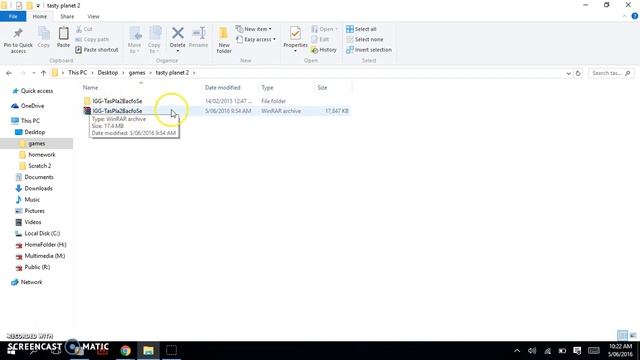
Task: Open Google Chrome from taskbar
Action: (125, 350)
